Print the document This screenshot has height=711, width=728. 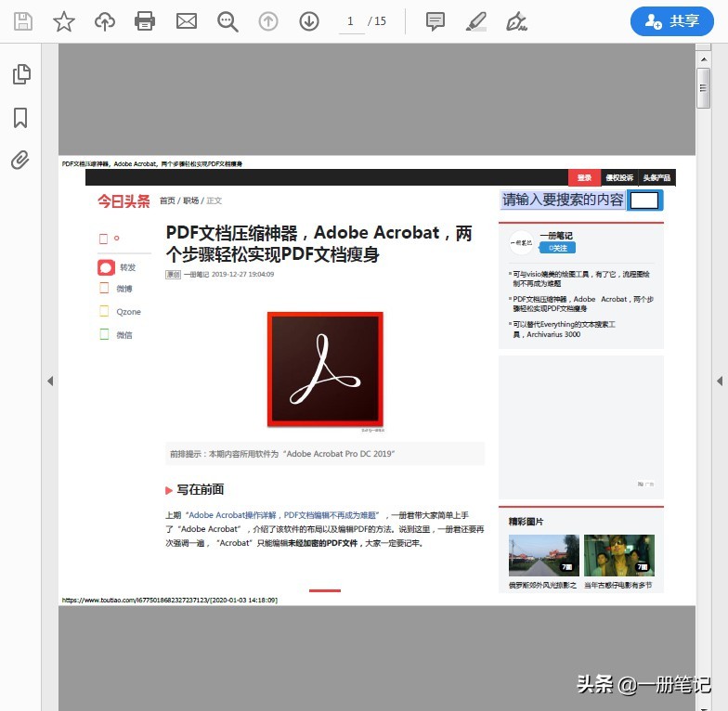[x=145, y=21]
